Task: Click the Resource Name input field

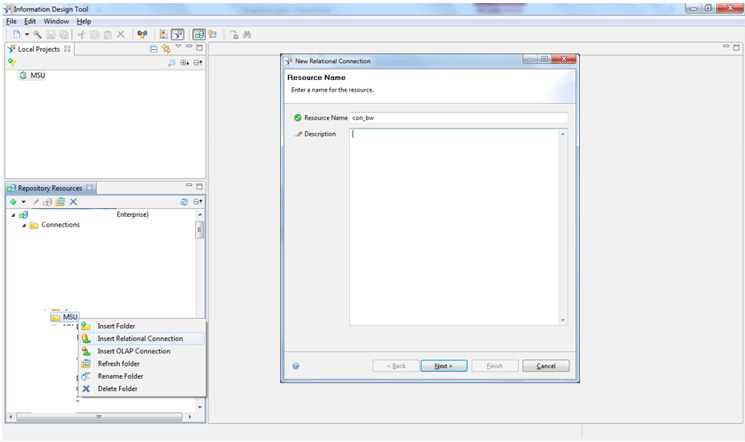Action: (458, 118)
